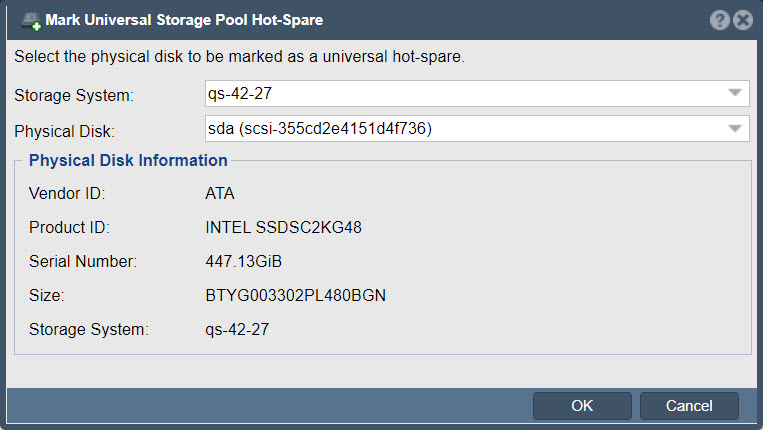Viewport: 763px width, 430px height.
Task: Click the Storage System label in information panel
Action: coord(89,329)
